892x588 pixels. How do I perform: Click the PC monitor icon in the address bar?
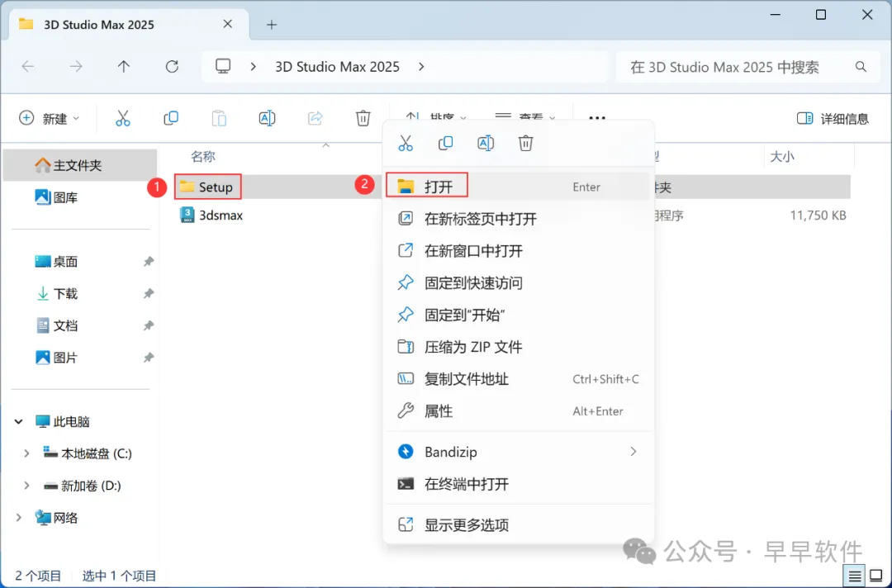pyautogui.click(x=223, y=67)
